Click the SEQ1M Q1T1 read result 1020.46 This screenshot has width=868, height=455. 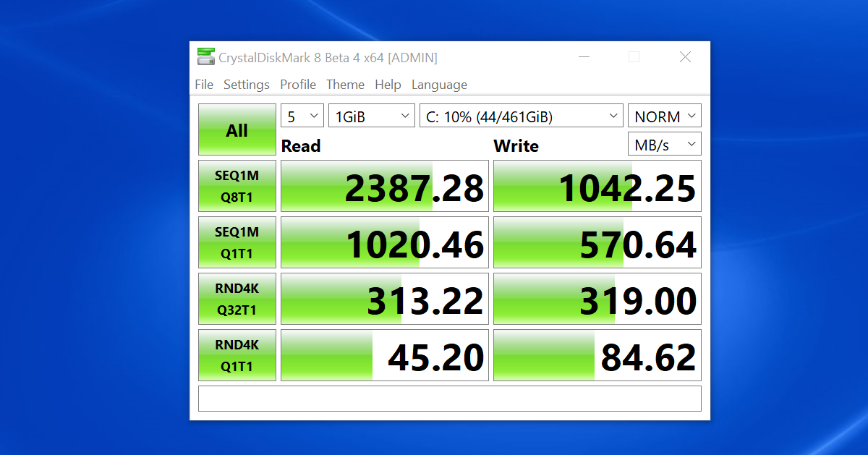(x=385, y=242)
